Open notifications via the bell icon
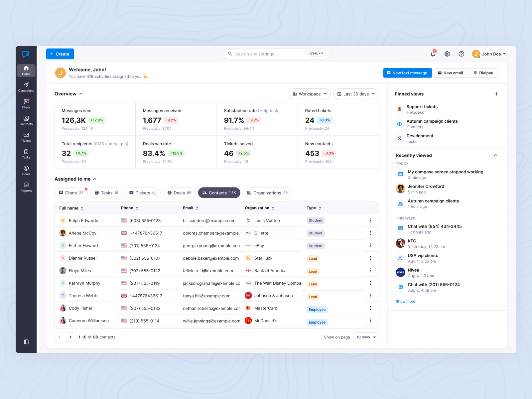 (x=432, y=54)
